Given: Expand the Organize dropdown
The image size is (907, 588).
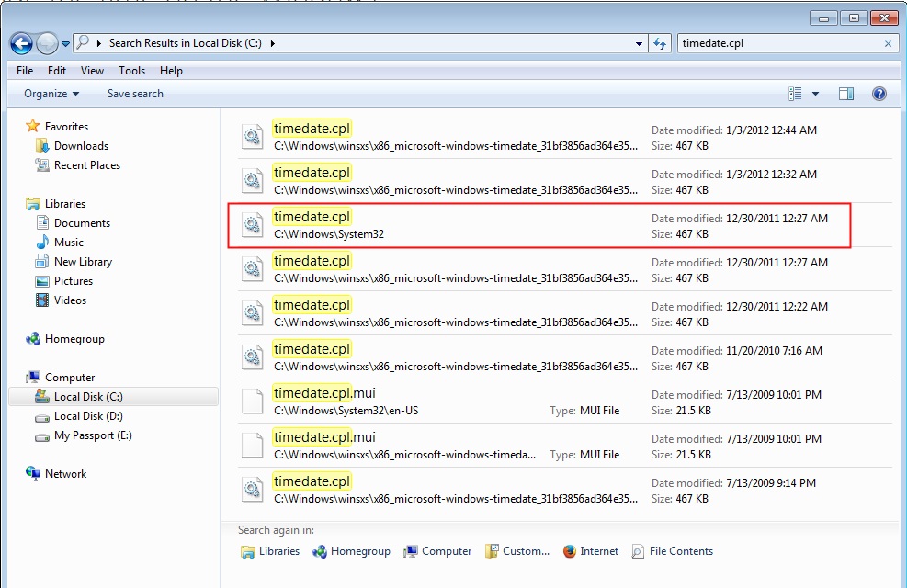Looking at the screenshot, I should tap(51, 94).
